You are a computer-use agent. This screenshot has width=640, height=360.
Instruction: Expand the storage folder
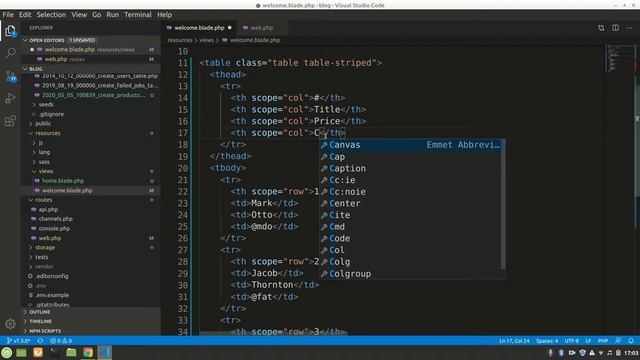[45, 248]
